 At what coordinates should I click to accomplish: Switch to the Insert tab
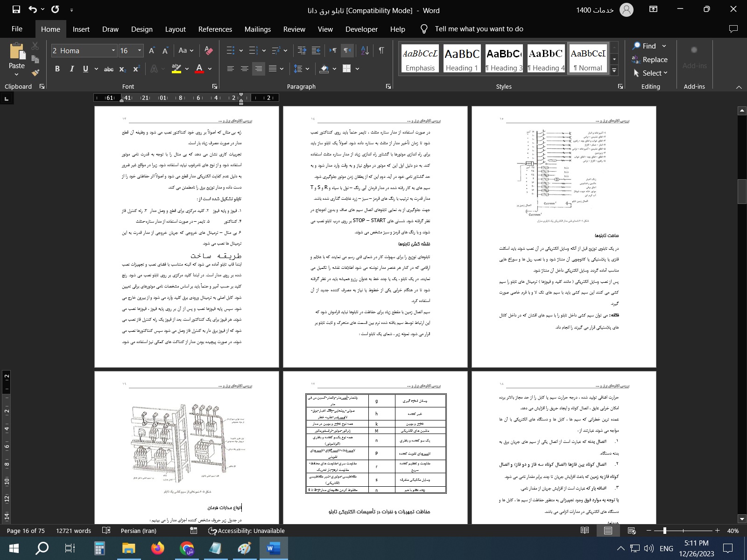[x=81, y=29]
